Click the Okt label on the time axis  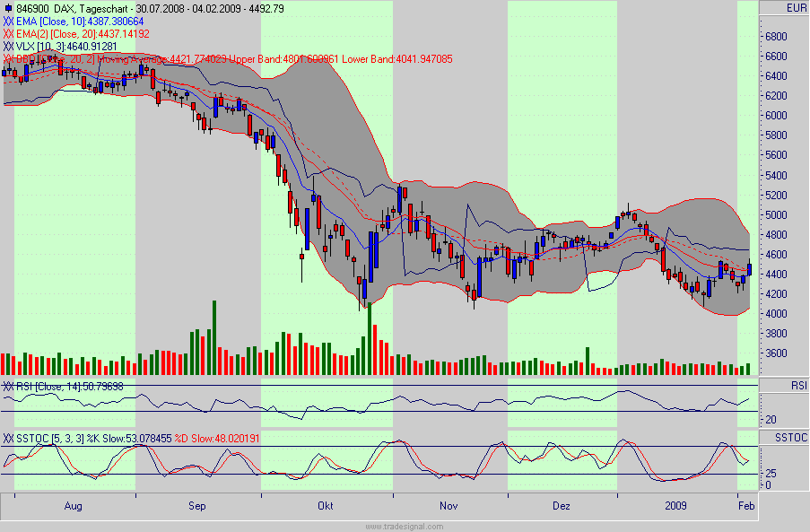point(325,506)
